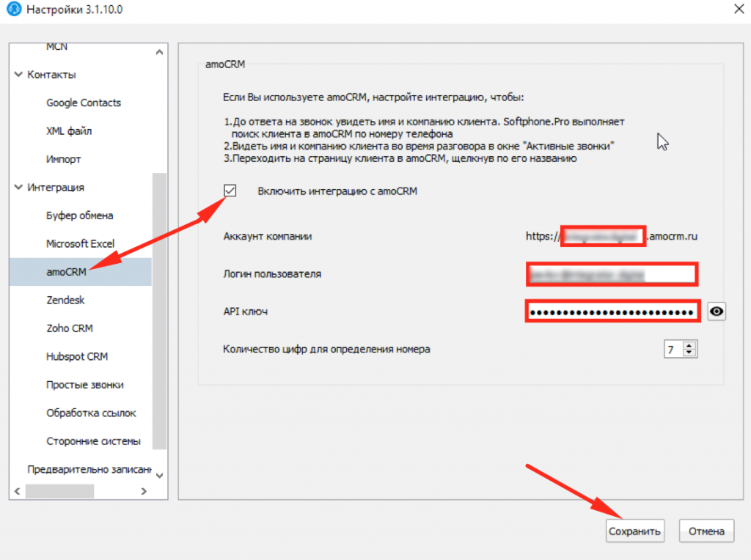Show the API key using the eye icon
Image resolution: width=751 pixels, height=560 pixels.
[x=717, y=311]
